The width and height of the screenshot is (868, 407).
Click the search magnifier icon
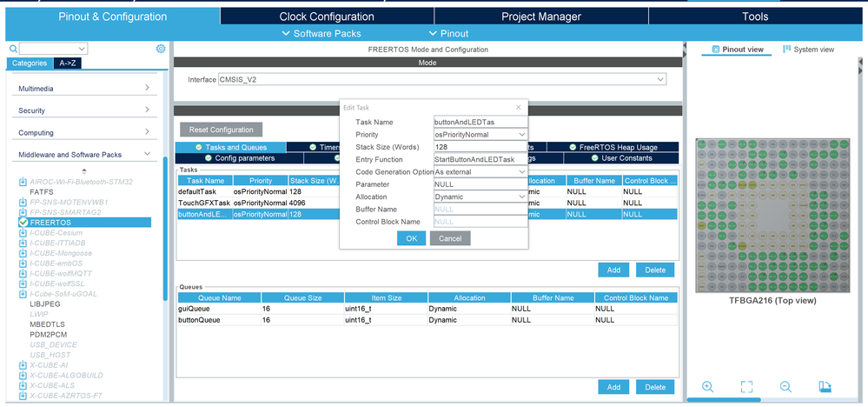[13, 49]
